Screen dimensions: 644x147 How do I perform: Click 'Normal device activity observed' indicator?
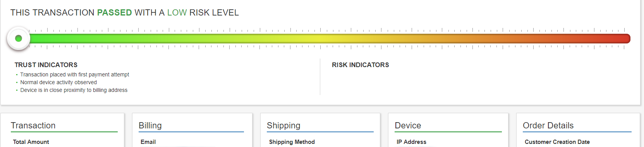58,82
